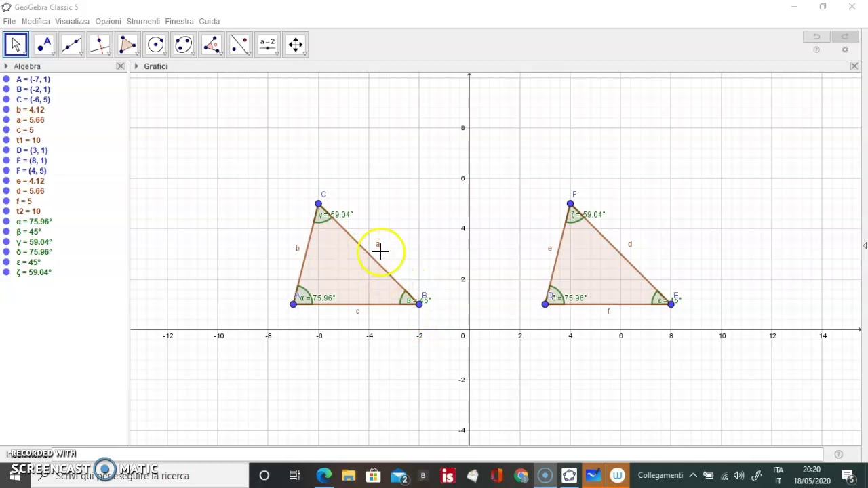Screen dimensions: 868x488
Task: Open Microsoft Edge from the taskbar
Action: click(323, 476)
